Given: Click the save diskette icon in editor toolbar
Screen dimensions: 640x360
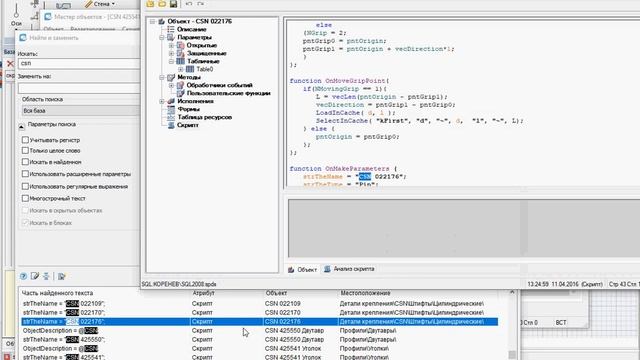Looking at the screenshot, I should pos(173,4).
